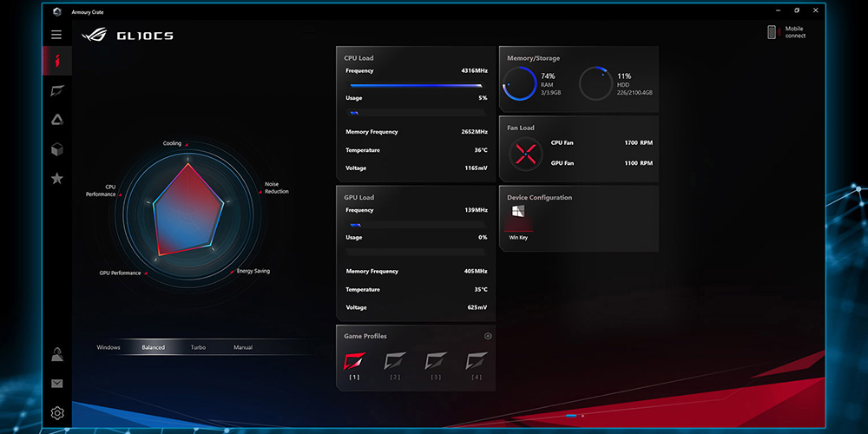Viewport: 868px width, 434px height.
Task: Click the 11% HDD usage text
Action: point(624,76)
